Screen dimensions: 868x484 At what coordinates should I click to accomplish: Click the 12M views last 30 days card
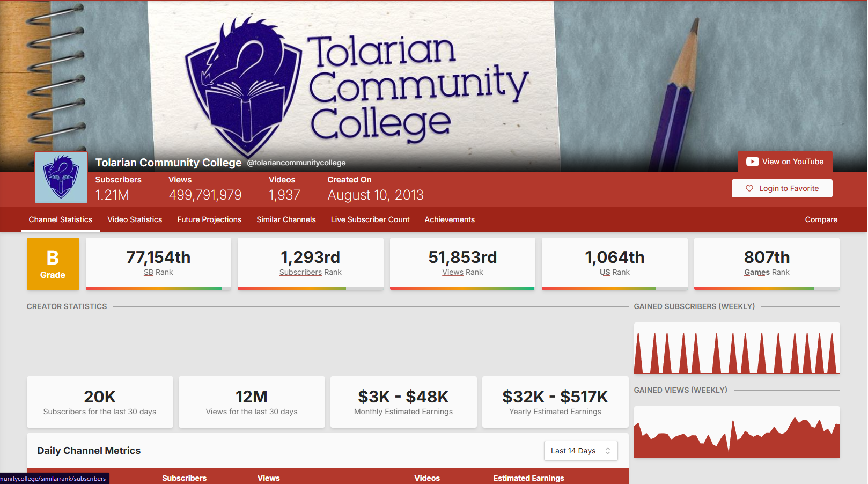pyautogui.click(x=252, y=402)
